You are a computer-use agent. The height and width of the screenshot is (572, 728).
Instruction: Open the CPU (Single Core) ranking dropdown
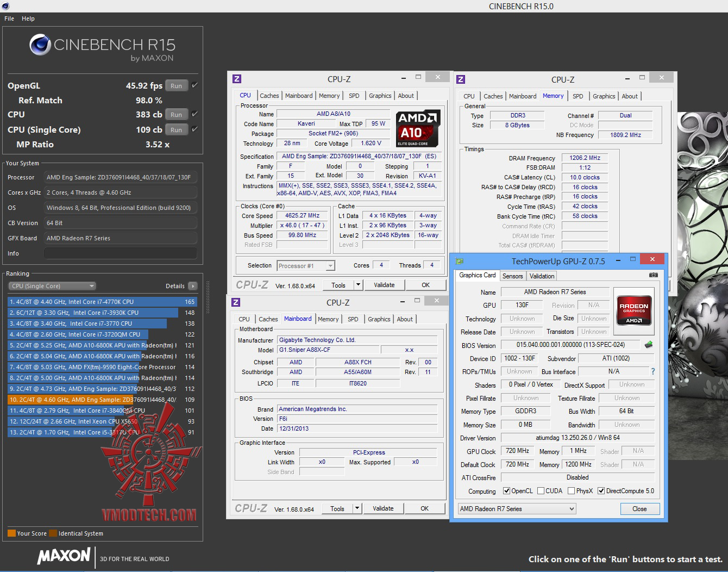pyautogui.click(x=52, y=286)
